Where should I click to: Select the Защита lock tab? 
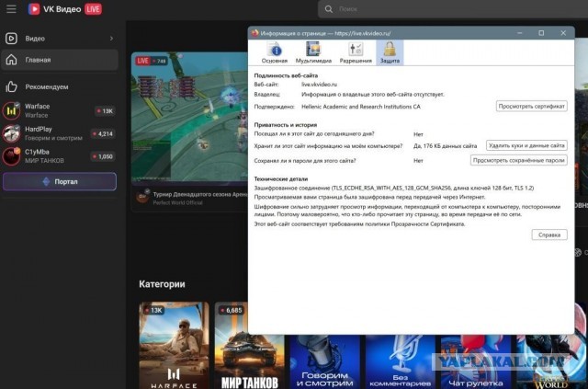coord(390,52)
